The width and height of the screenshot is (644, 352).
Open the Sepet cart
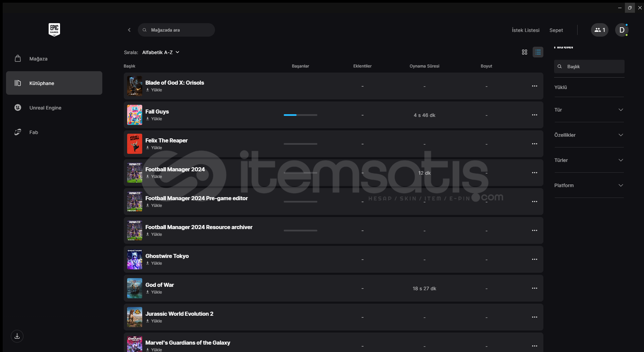556,30
